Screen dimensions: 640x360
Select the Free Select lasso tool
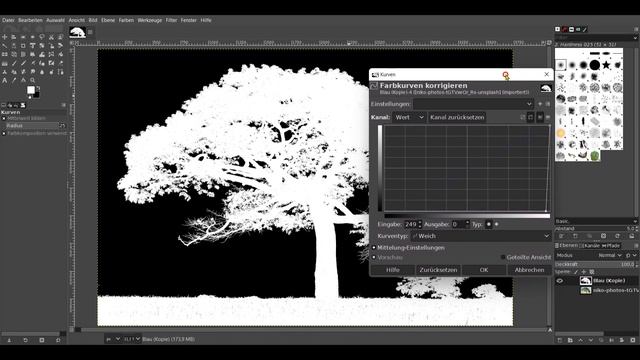[x=42, y=37]
